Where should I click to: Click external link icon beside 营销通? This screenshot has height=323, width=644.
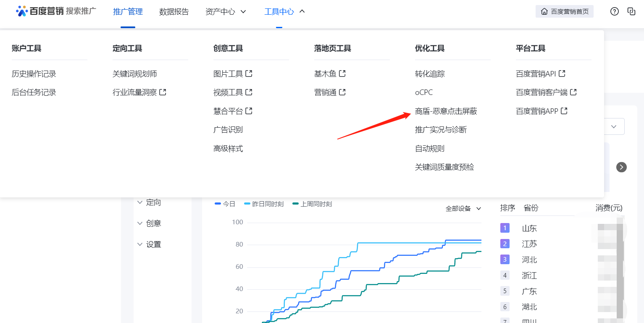pos(342,92)
